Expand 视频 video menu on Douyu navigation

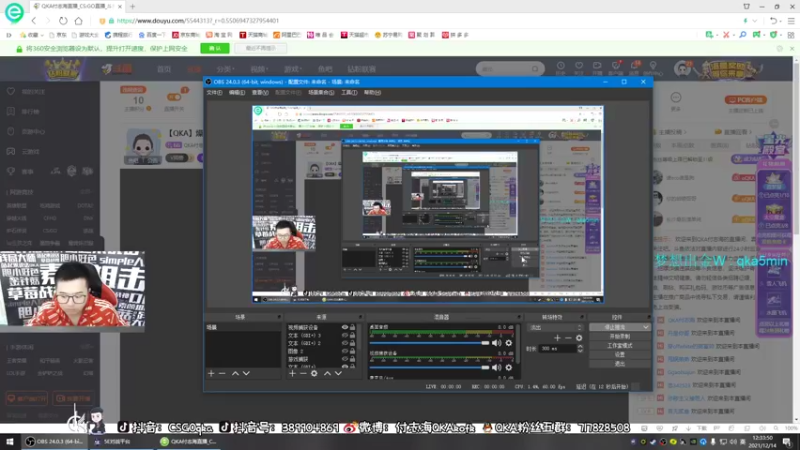click(259, 69)
